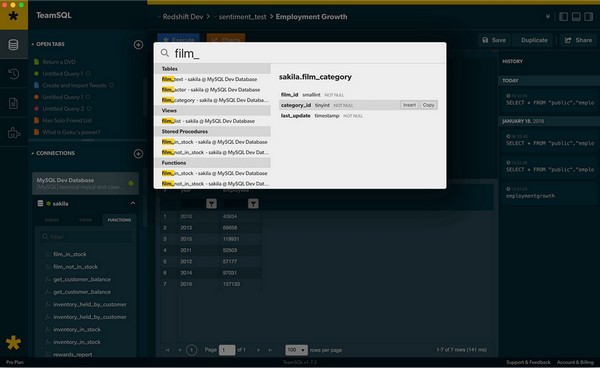Viewport: 600px width, 368px height.
Task: Click the filter icon under the year column
Action: [x=211, y=204]
